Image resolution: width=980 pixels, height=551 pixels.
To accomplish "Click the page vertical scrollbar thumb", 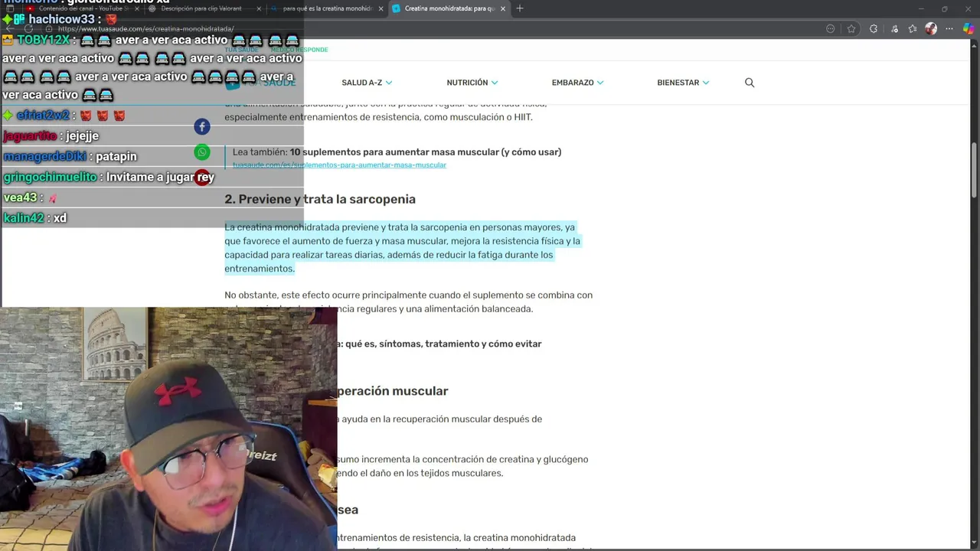I will 974,170.
